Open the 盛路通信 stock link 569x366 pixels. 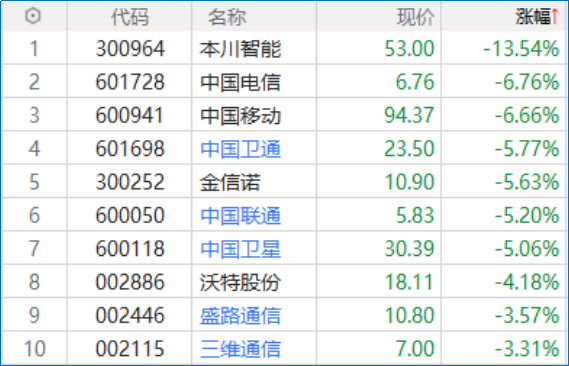[241, 316]
